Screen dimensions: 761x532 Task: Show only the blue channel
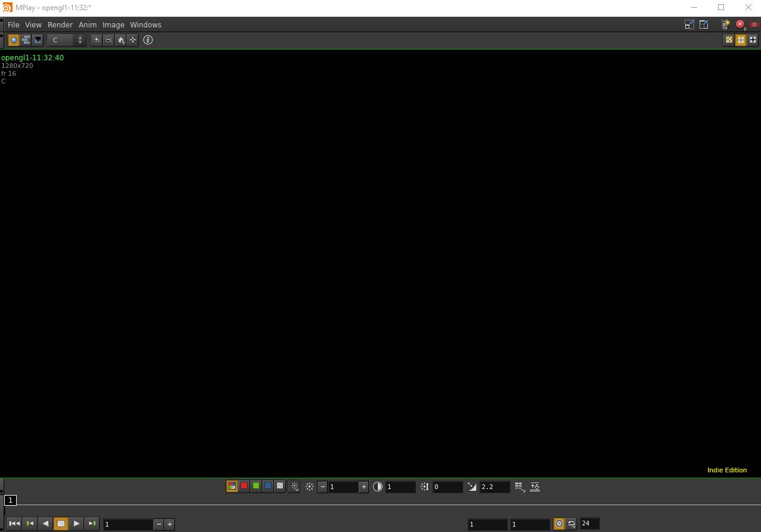click(267, 486)
